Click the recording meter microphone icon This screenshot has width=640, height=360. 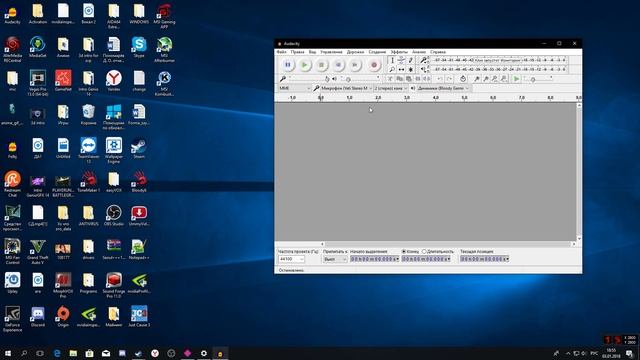pos(424,60)
